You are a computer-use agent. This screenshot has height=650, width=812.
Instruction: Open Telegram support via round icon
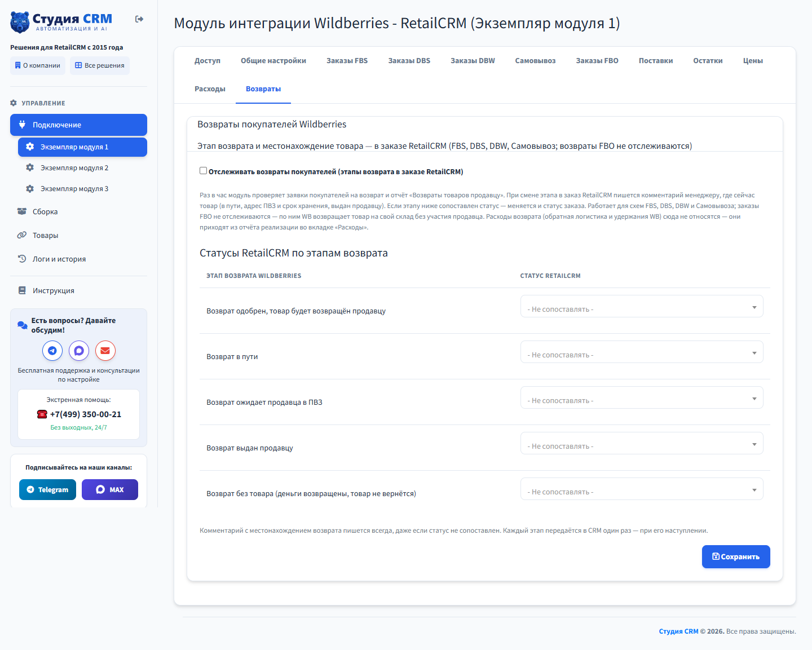click(x=52, y=351)
